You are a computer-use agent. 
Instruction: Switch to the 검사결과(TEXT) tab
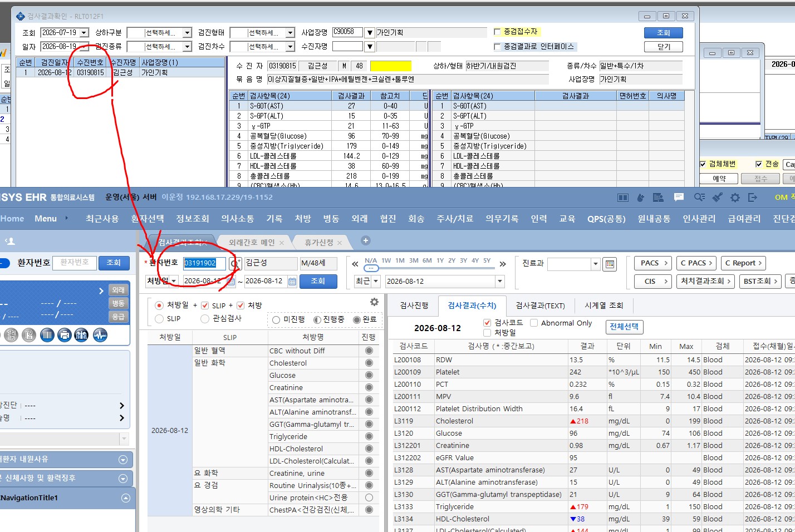(x=540, y=306)
